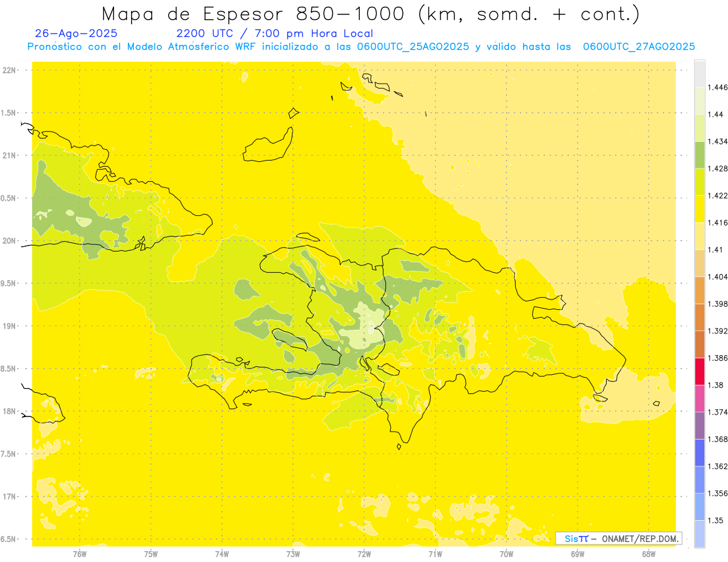
Task: Click the 1.41 scale value
Action: click(715, 249)
